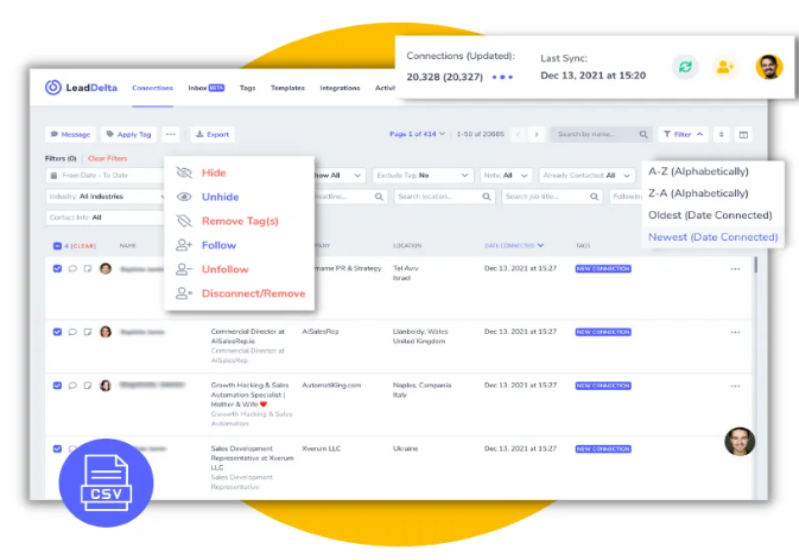Screen dimensions: 799x560
Task: Open the Templates tab
Action: (287, 88)
